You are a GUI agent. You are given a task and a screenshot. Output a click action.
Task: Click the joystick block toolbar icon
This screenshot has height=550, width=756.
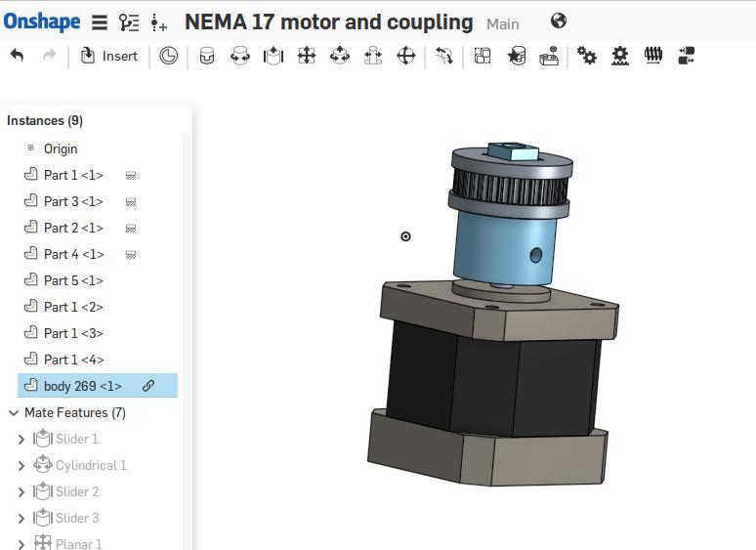click(549, 56)
